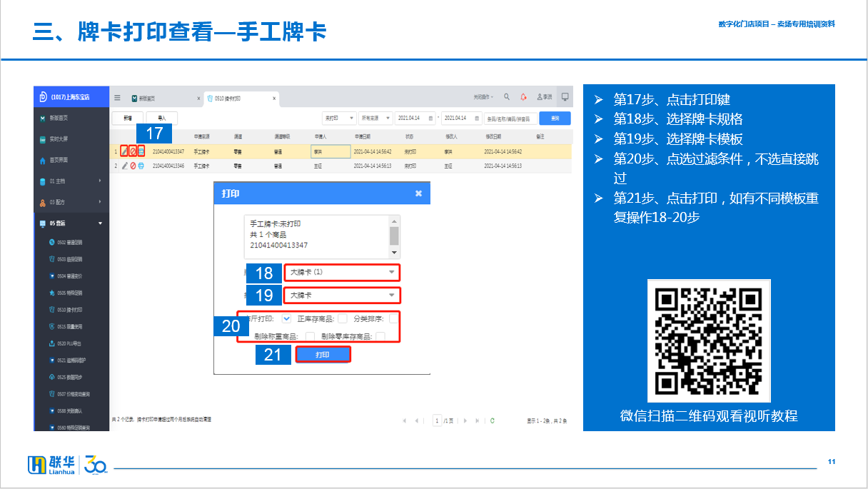Enable the 剔除称重商品 checkbox
The height and width of the screenshot is (489, 868).
point(310,336)
